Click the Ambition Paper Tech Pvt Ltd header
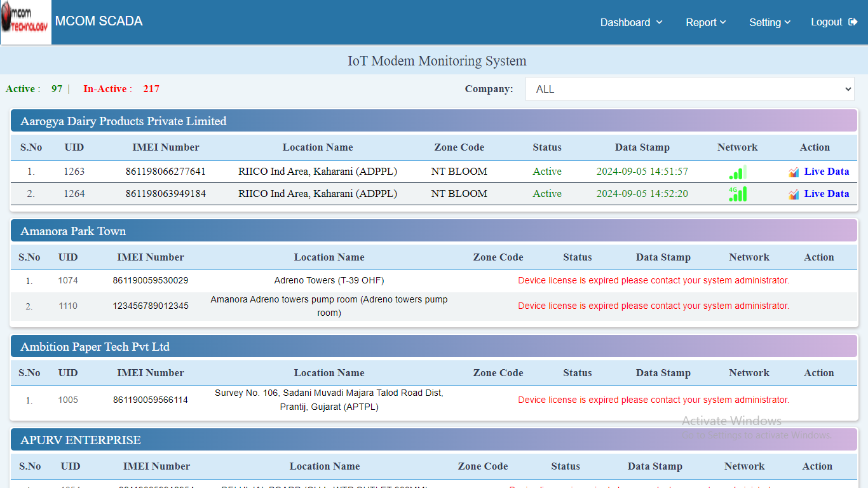The height and width of the screenshot is (488, 868). point(95,347)
